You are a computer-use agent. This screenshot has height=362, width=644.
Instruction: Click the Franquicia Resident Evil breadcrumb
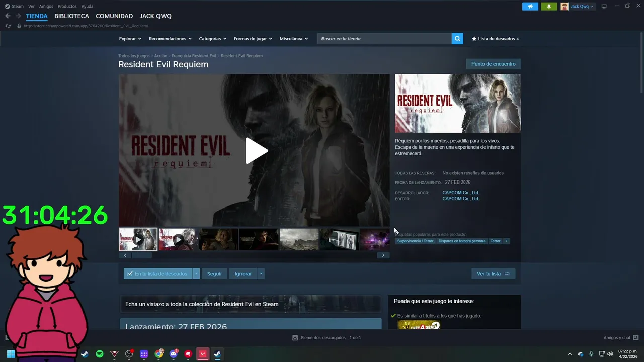click(194, 56)
